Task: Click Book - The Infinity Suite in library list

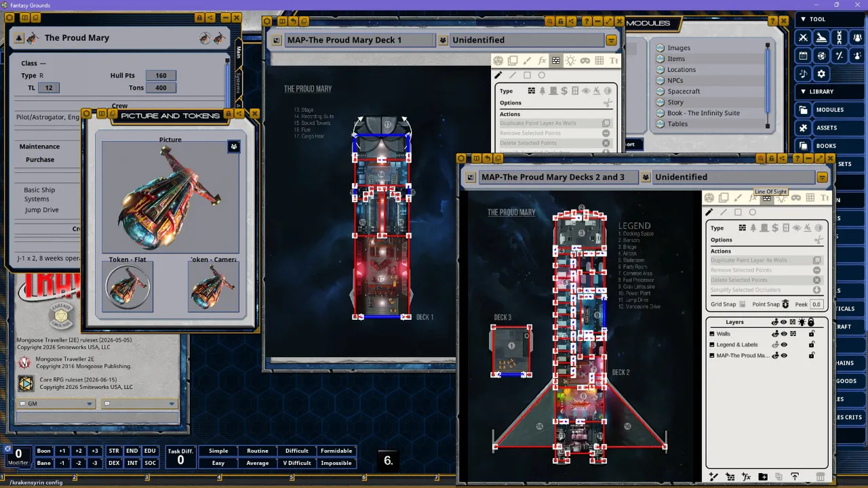Action: point(703,113)
